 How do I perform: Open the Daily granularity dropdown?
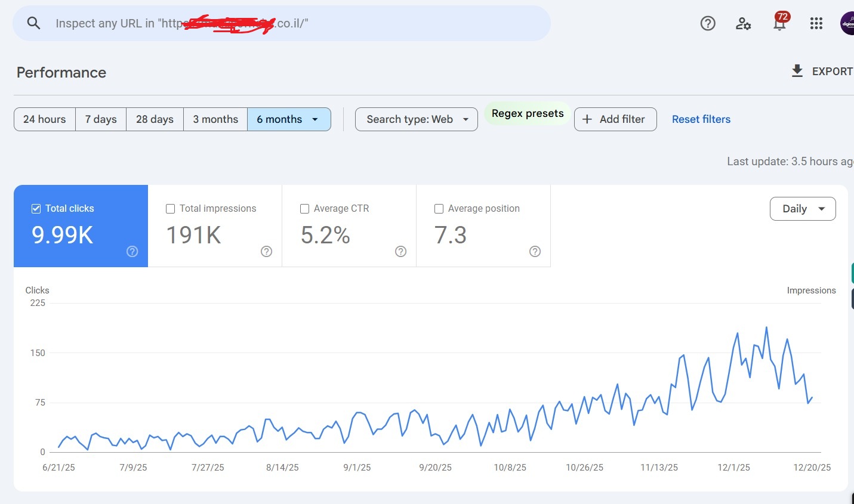(803, 209)
